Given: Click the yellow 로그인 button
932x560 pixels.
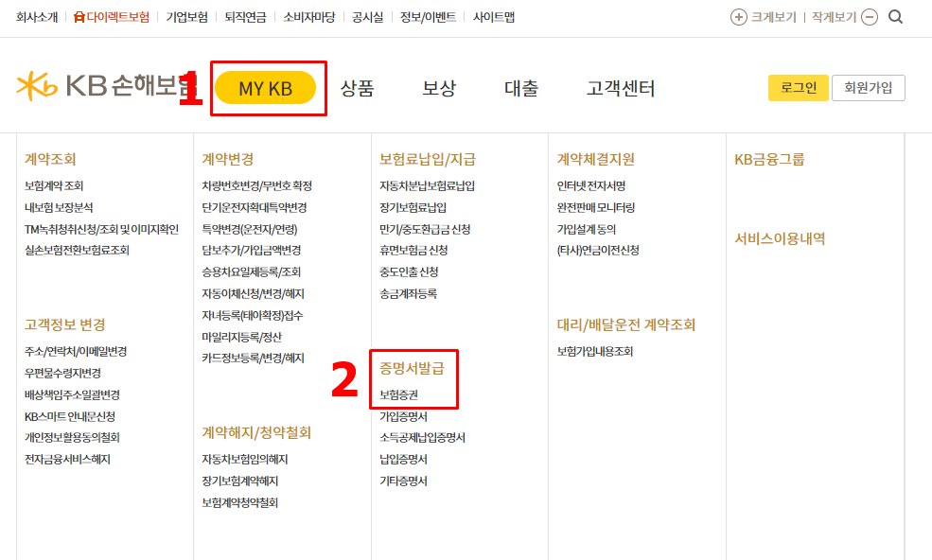Looking at the screenshot, I should coord(798,88).
